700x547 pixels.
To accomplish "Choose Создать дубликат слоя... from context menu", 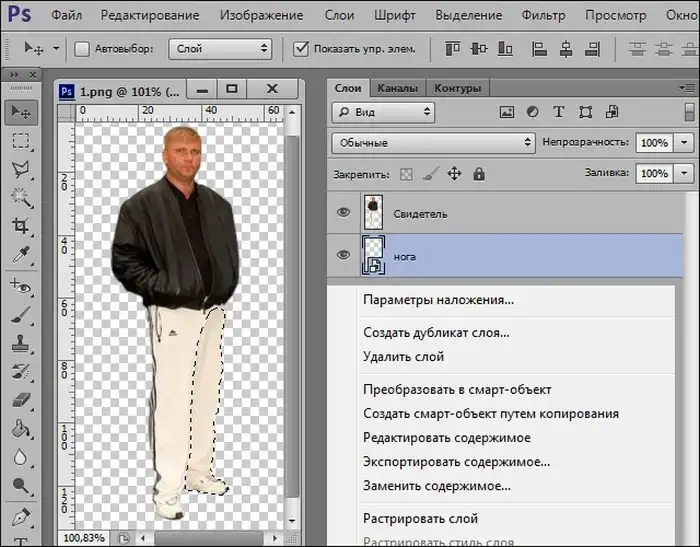I will pos(436,333).
